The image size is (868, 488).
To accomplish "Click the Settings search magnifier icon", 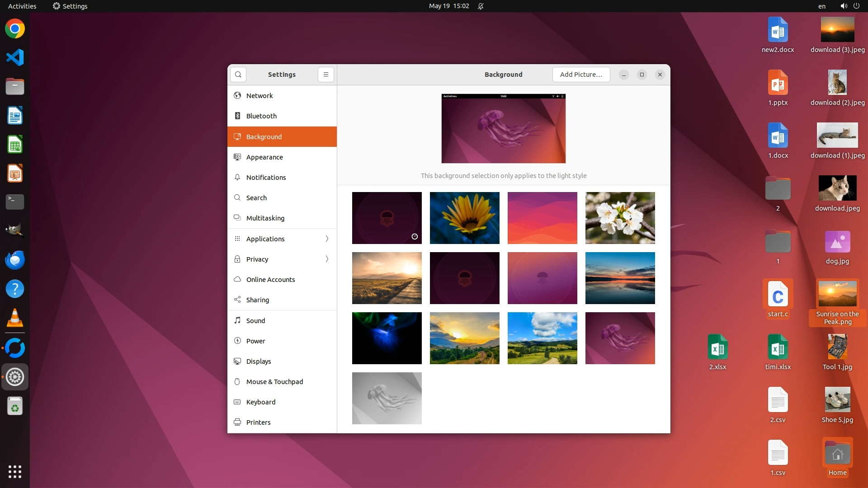I will [x=238, y=75].
